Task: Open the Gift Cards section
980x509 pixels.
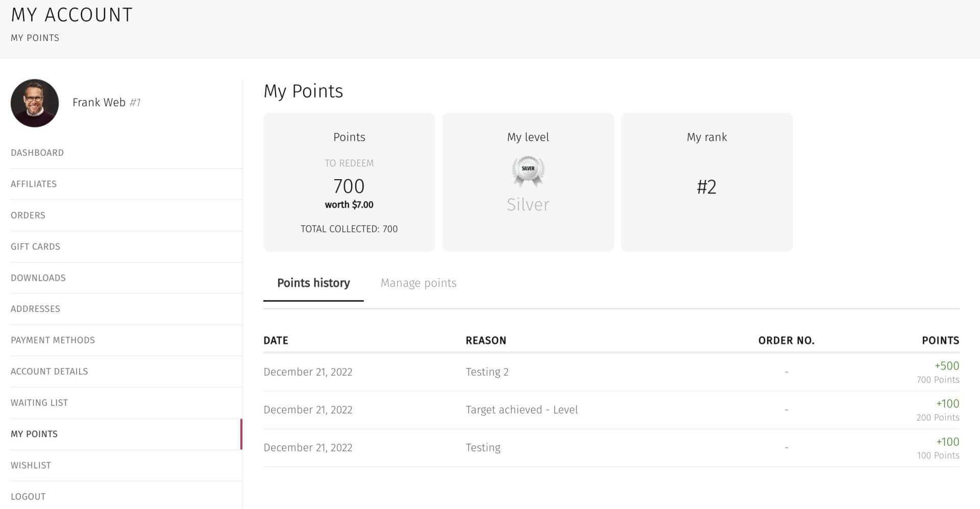Action: click(35, 246)
